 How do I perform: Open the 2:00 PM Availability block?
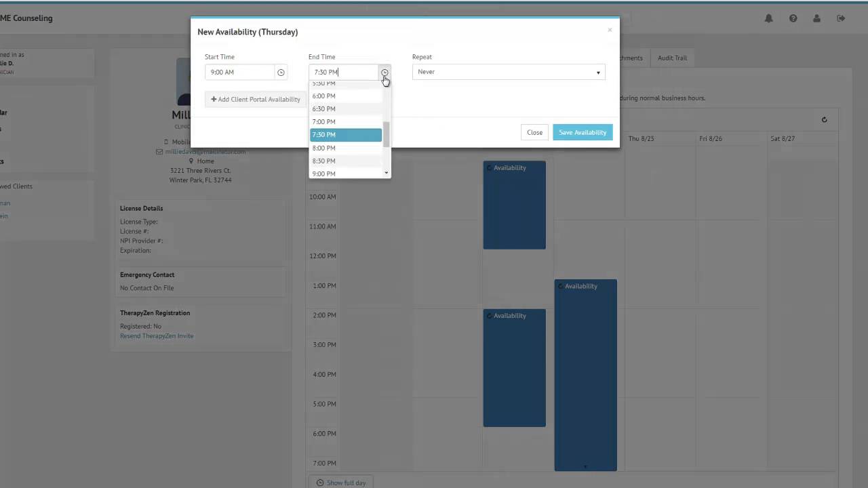[x=514, y=368]
